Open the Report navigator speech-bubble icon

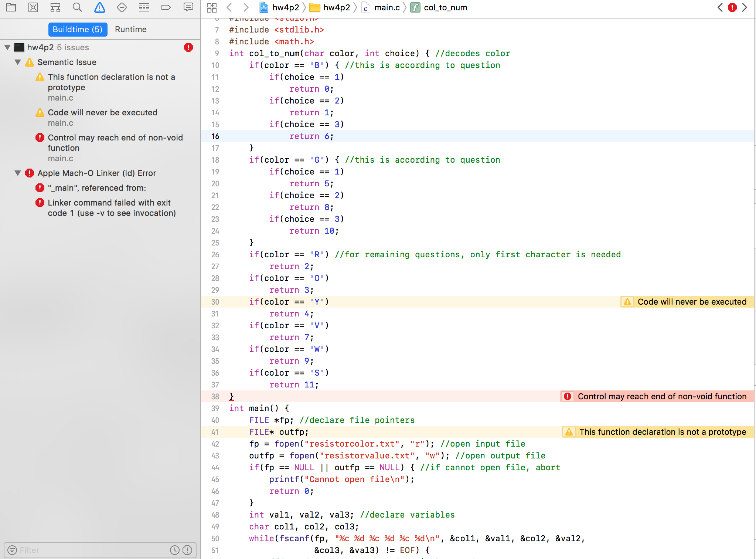[188, 7]
